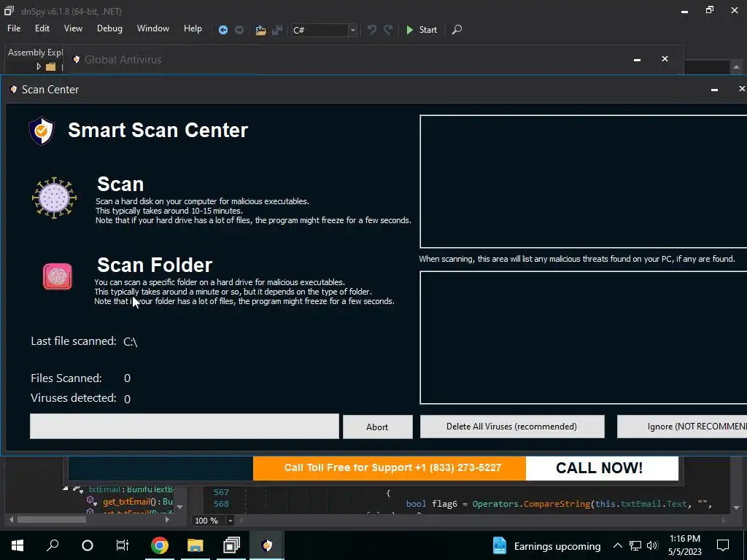Open the Edit menu

tap(42, 28)
